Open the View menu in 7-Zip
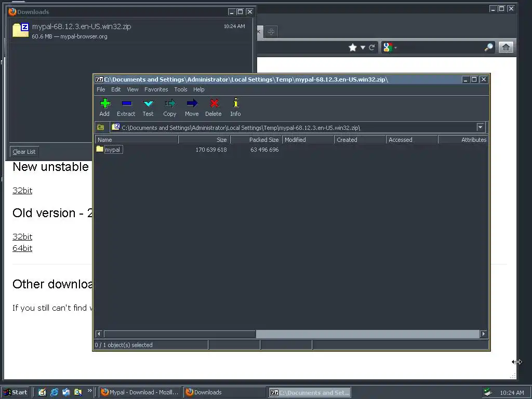 [x=132, y=89]
